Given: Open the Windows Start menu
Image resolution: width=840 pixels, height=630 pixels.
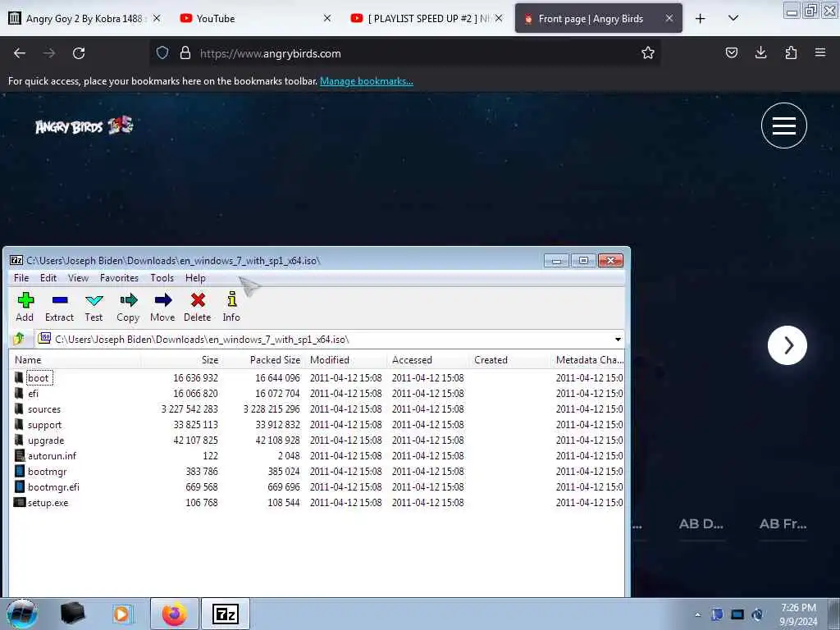Looking at the screenshot, I should pos(22,614).
